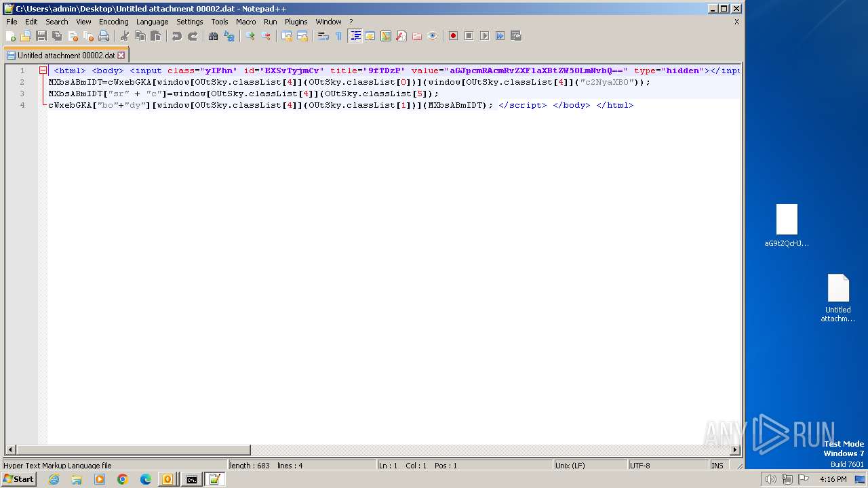The image size is (868, 488).
Task: Open a file with the Open toolbar icon
Action: pyautogui.click(x=26, y=36)
